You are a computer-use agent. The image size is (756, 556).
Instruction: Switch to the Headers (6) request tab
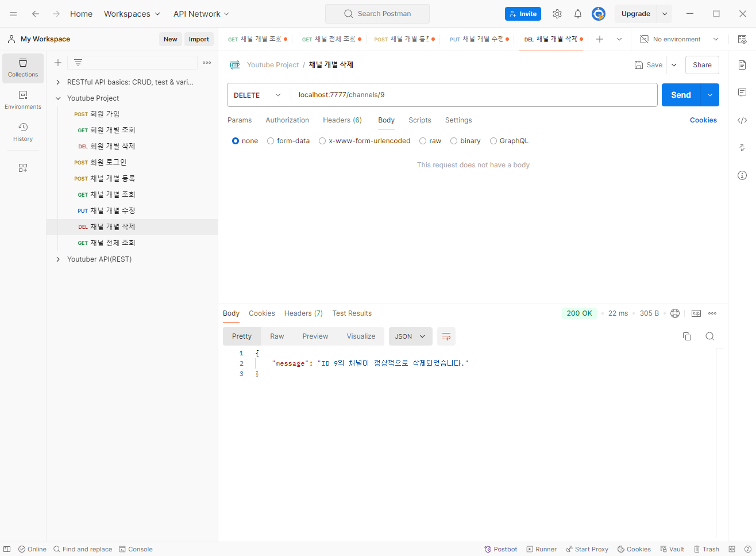click(342, 120)
